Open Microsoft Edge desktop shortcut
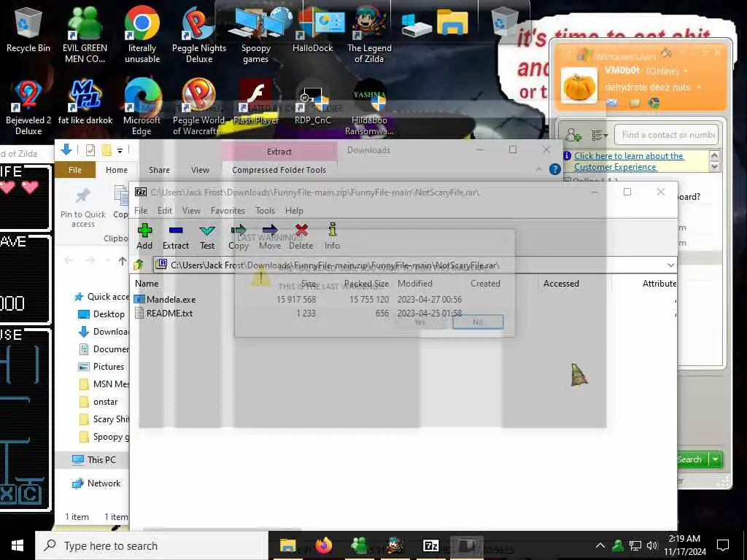 142,107
